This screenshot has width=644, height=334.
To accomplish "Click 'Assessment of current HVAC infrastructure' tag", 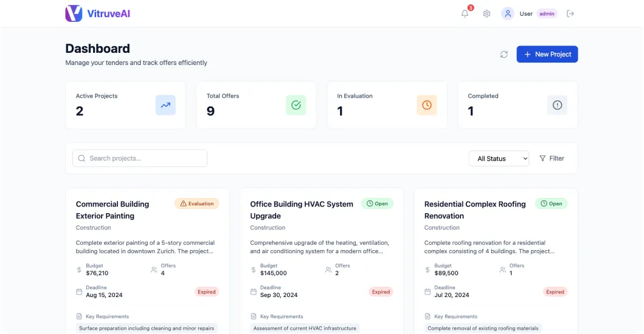I will tap(305, 329).
